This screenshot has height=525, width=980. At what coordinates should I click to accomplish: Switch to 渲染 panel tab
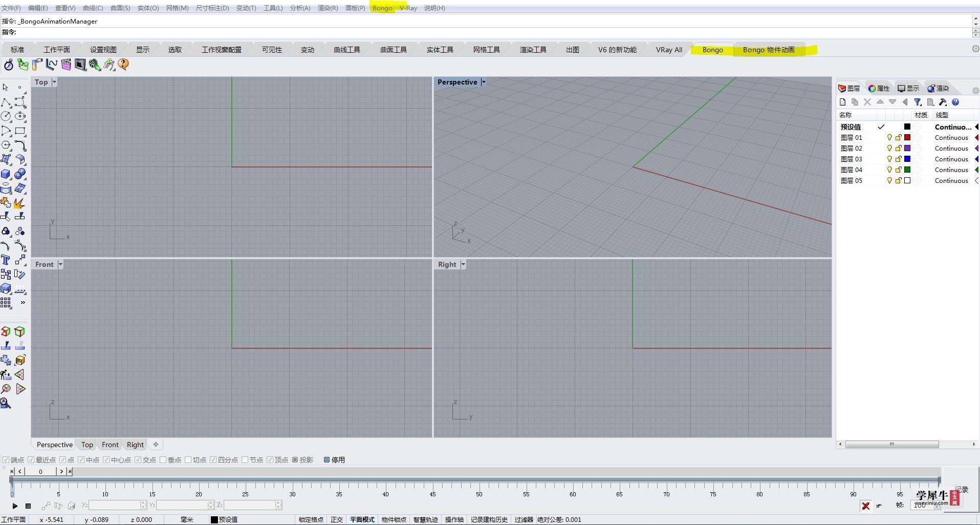[938, 88]
